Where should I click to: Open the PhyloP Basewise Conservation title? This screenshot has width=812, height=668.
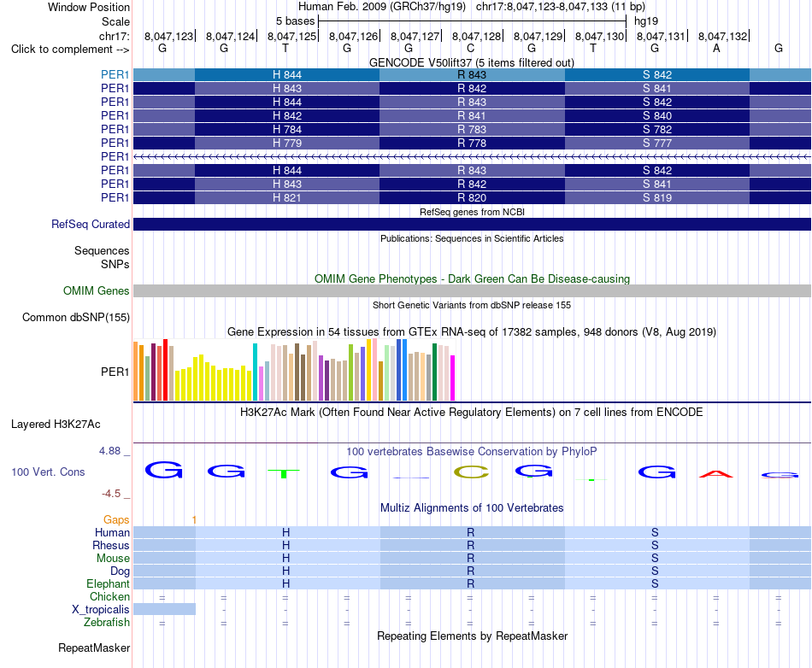(x=471, y=451)
